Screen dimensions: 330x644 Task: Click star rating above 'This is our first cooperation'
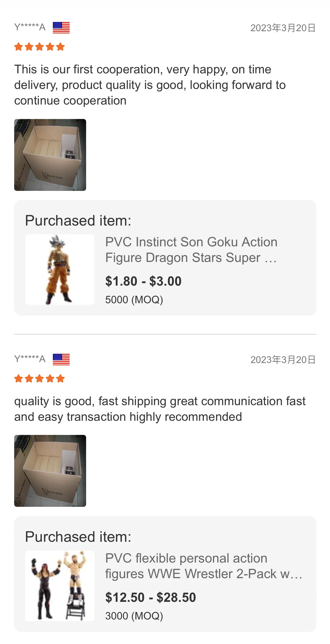(40, 47)
